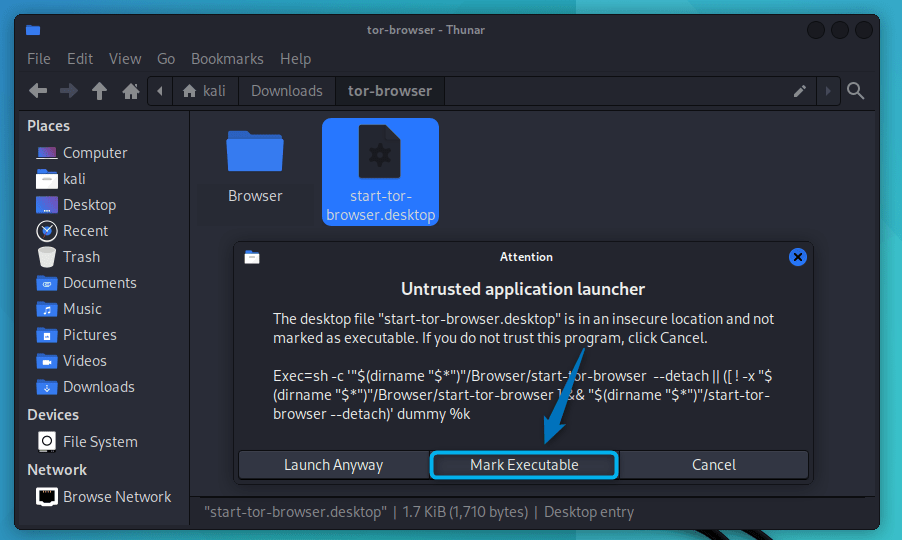Open the View menu
This screenshot has width=902, height=540.
(x=125, y=59)
